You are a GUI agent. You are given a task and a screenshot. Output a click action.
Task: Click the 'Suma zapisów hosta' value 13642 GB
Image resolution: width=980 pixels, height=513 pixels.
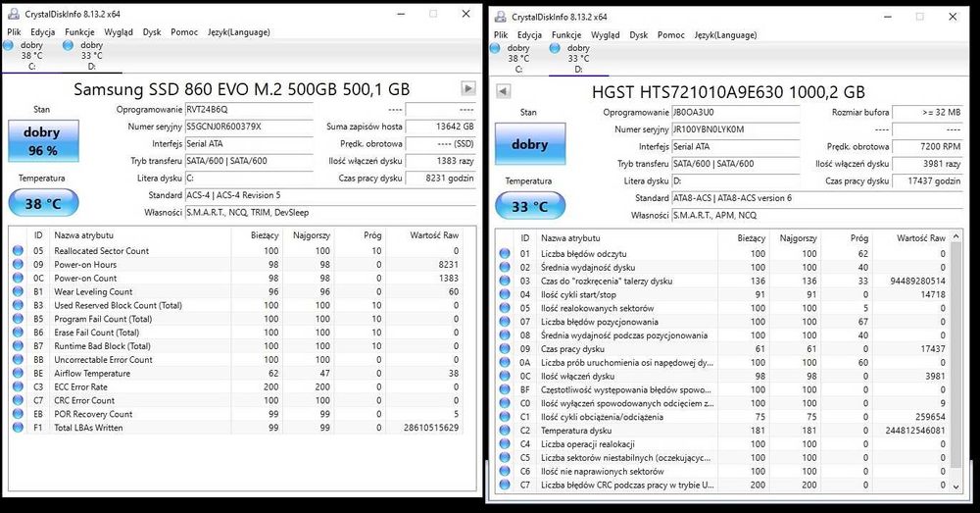point(440,127)
